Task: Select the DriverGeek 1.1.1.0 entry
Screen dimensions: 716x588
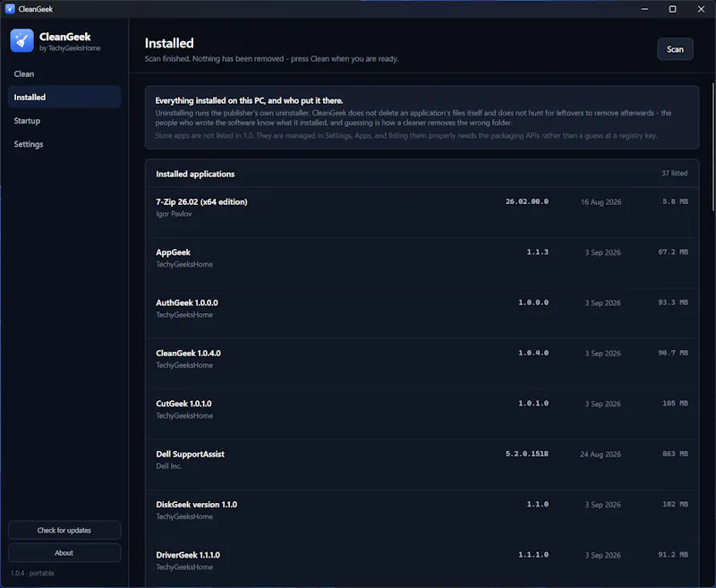Action: 422,564
